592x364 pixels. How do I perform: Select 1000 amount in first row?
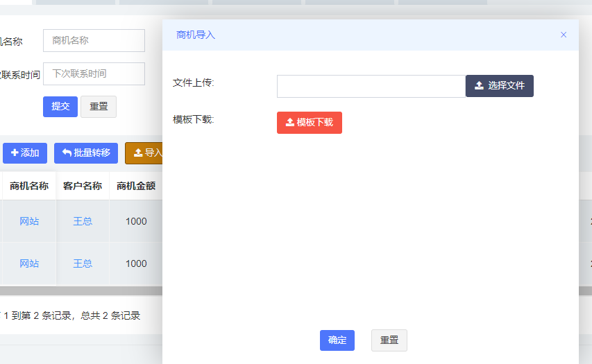[x=136, y=221]
